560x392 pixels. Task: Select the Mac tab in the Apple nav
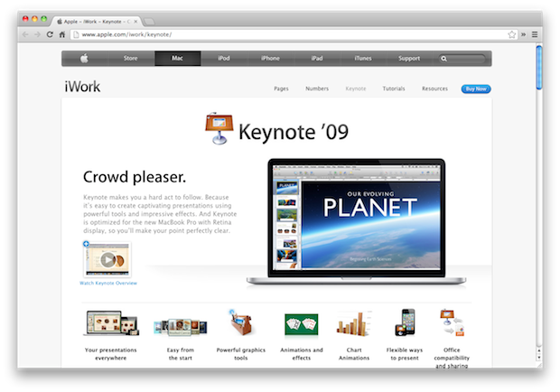pyautogui.click(x=178, y=58)
